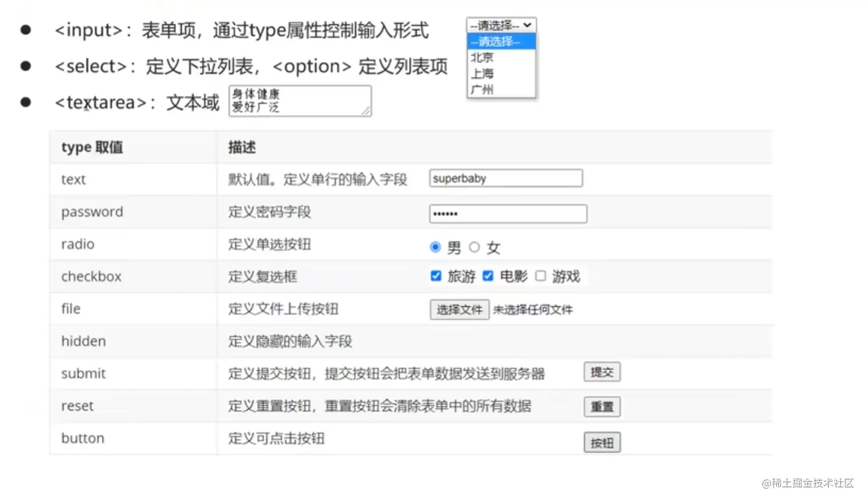Click the 提交 submit button
The width and height of the screenshot is (868, 503).
click(x=602, y=372)
